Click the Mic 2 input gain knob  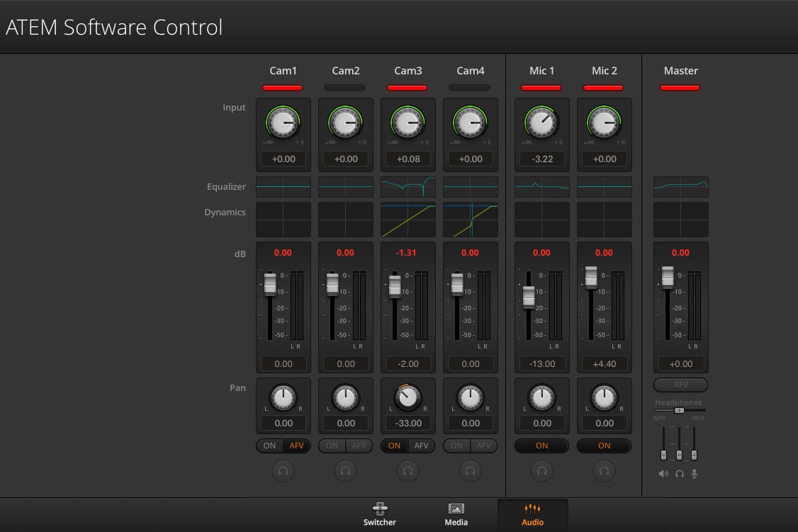pyautogui.click(x=604, y=123)
